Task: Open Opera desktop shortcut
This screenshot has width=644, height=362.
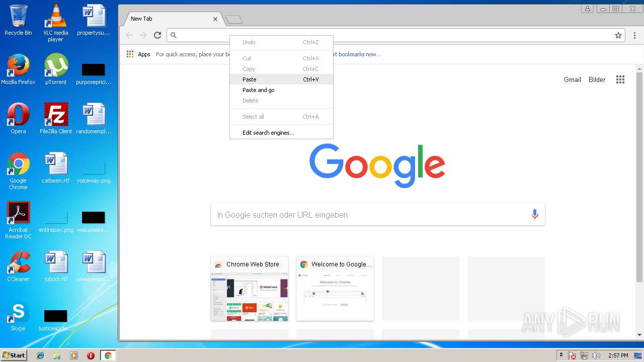Action: [x=18, y=119]
